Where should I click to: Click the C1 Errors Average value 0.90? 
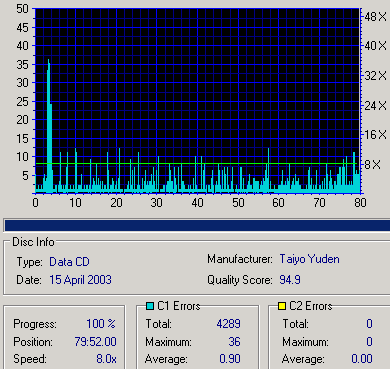coord(230,359)
